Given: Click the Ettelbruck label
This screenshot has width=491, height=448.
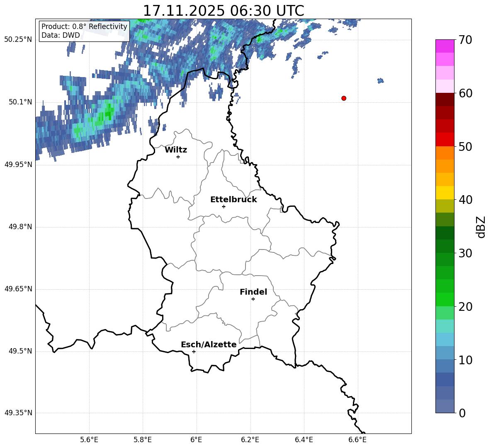Looking at the screenshot, I should pyautogui.click(x=233, y=200).
